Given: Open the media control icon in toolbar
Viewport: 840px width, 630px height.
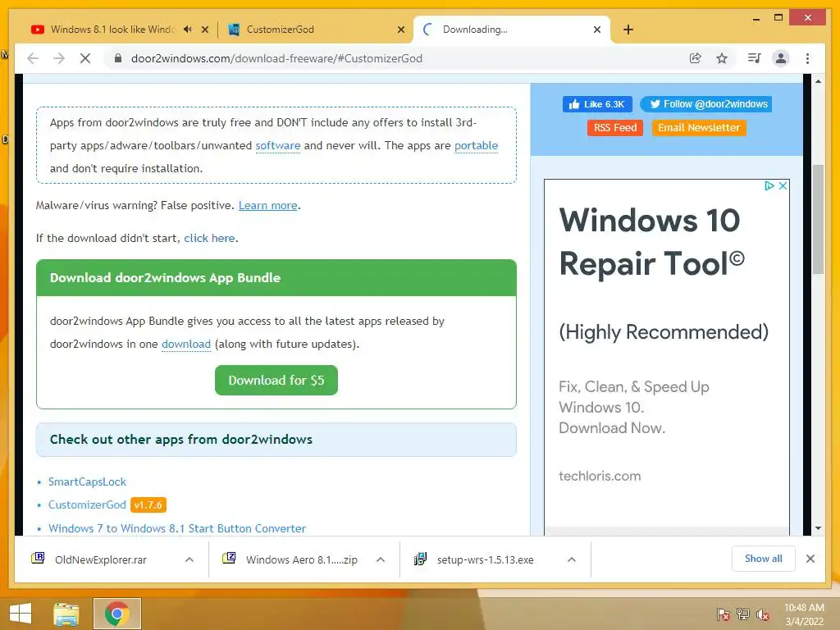Looking at the screenshot, I should pos(755,58).
